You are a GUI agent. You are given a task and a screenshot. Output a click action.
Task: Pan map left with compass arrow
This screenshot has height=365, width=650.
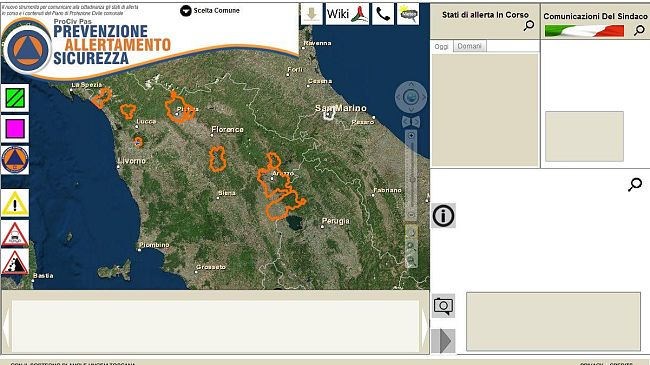pos(398,97)
